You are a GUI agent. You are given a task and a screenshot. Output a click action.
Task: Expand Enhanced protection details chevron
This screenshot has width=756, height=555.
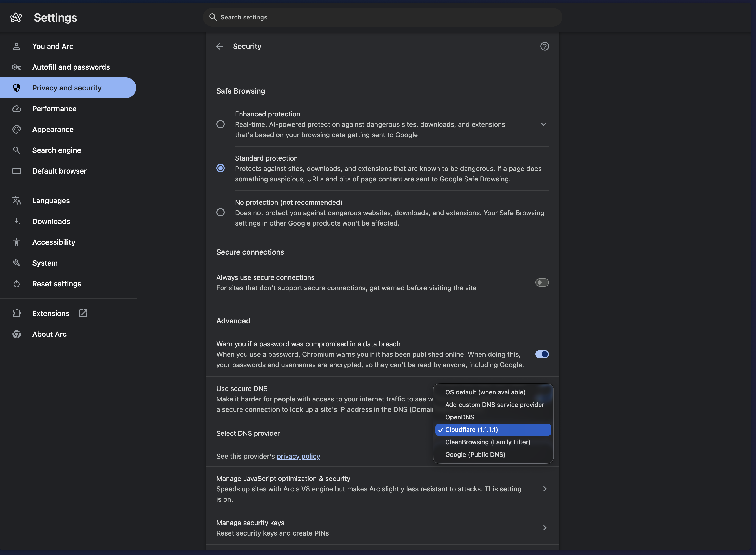point(543,124)
